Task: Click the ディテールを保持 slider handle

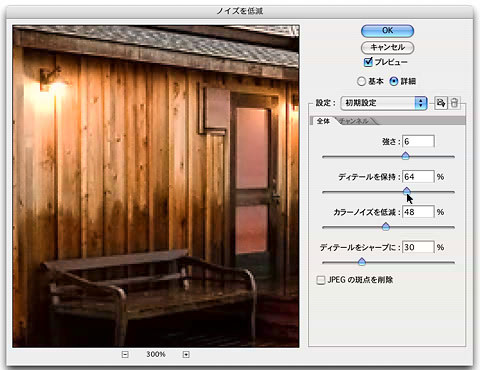Action: click(x=407, y=191)
